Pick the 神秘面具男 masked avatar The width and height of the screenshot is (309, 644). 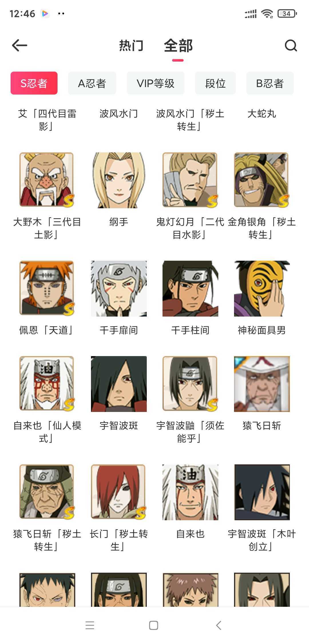coord(262,288)
